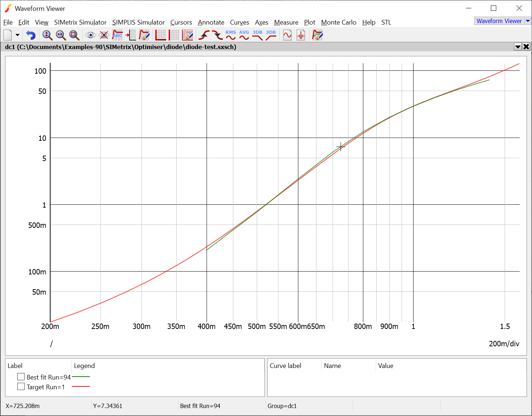Open the Cursors menu
Image resolution: width=532 pixels, height=416 pixels.
pyautogui.click(x=181, y=22)
